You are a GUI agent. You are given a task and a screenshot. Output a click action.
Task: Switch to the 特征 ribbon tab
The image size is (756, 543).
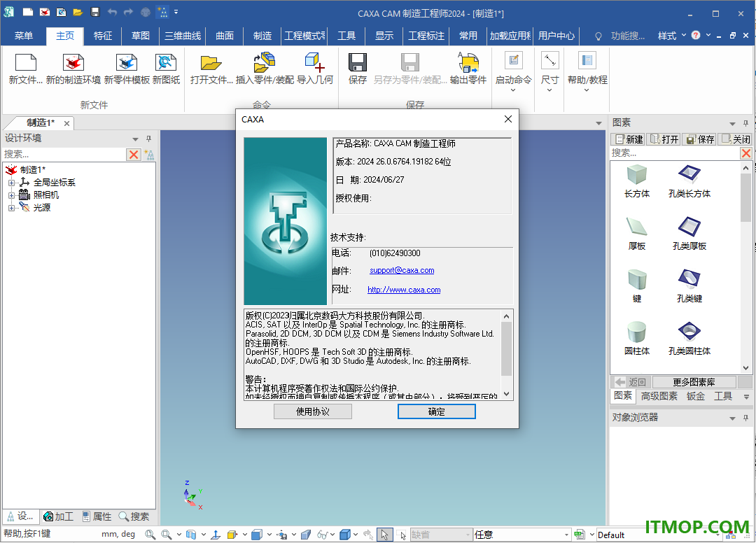click(x=103, y=36)
